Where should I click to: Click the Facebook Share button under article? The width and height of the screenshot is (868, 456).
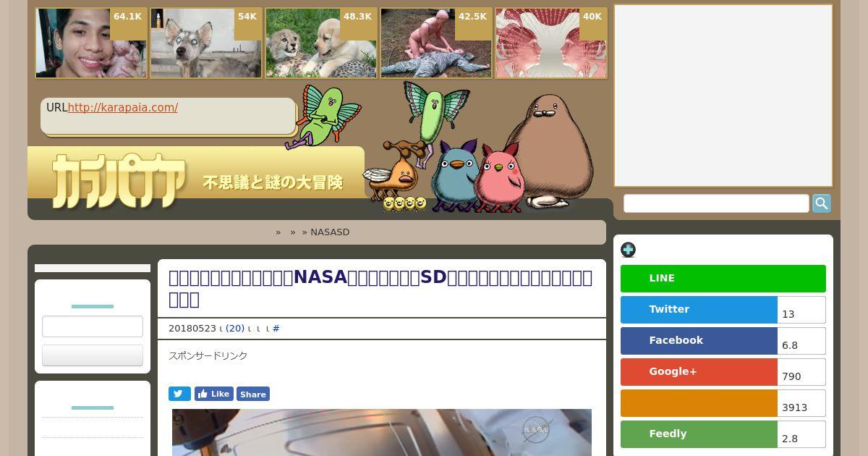coord(253,394)
